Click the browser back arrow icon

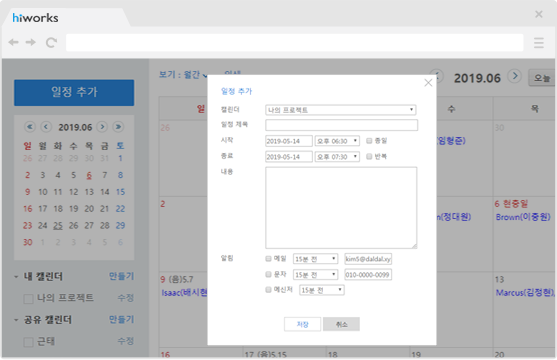[x=13, y=42]
